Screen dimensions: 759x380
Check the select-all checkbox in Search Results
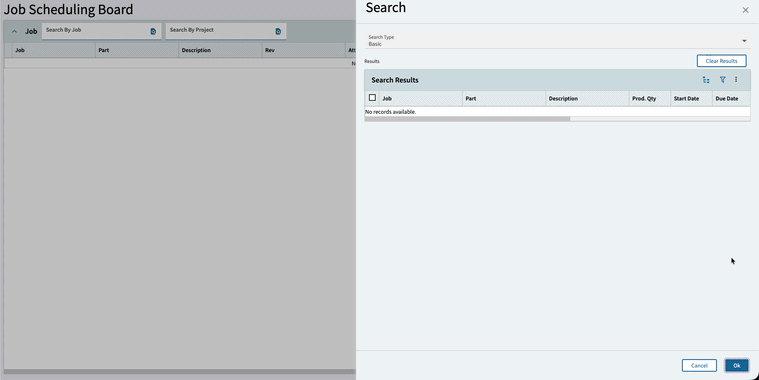pos(372,98)
